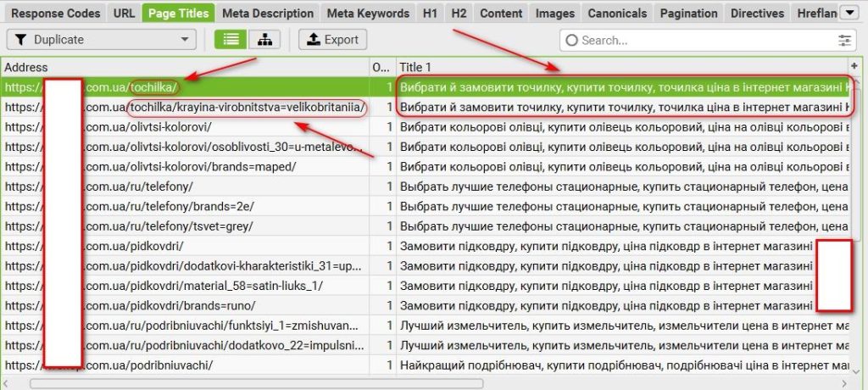Open the Directives tab

point(757,14)
